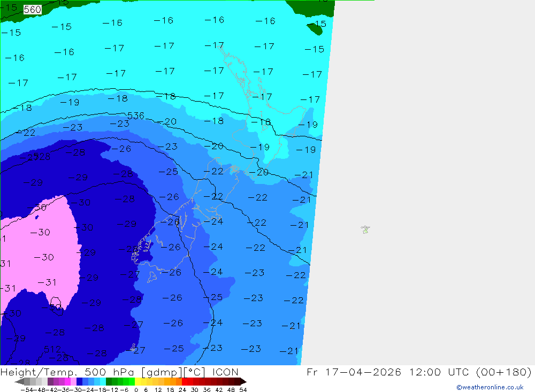The width and height of the screenshot is (535, 392).
Task: Select the Chatham Islands outline icon
Action: tap(365, 229)
